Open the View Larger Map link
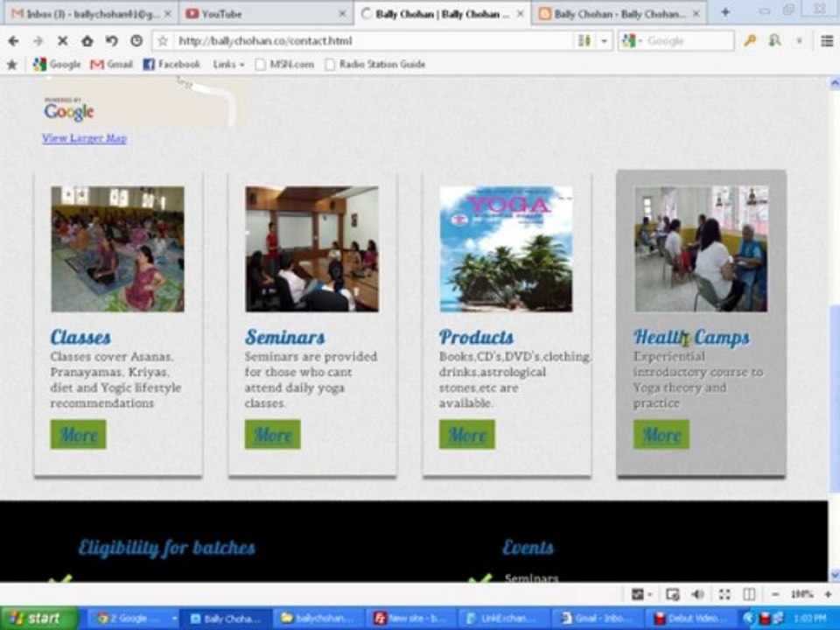 point(85,138)
